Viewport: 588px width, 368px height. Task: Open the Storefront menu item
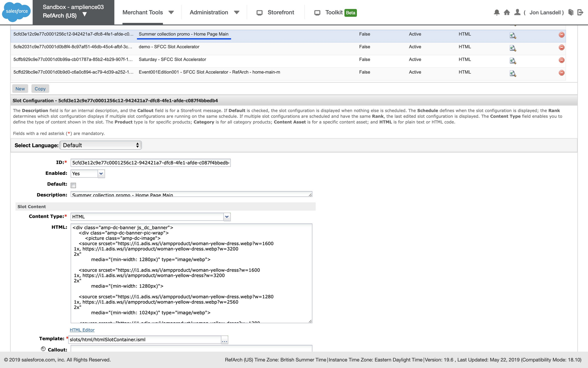pyautogui.click(x=281, y=13)
